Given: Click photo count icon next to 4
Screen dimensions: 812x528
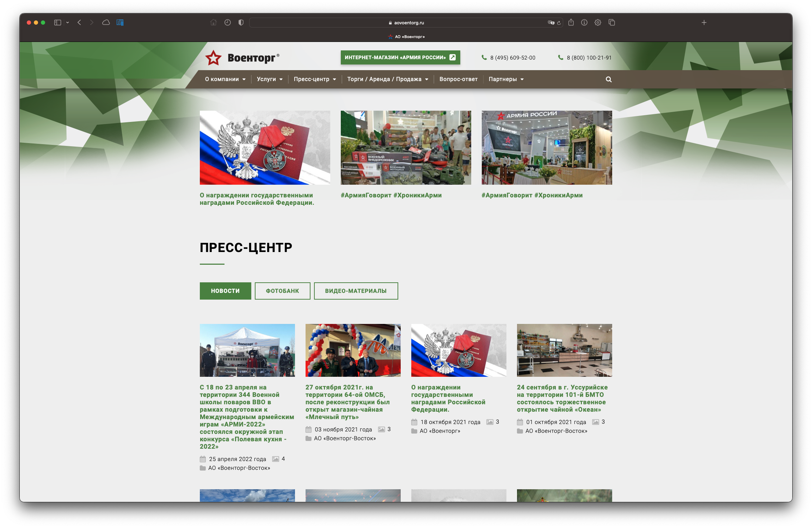Looking at the screenshot, I should coord(276,459).
